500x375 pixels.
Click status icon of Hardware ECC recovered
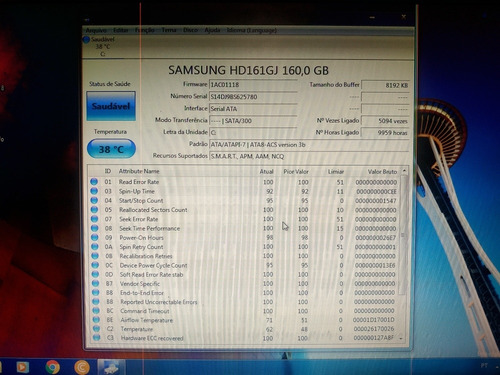pyautogui.click(x=97, y=338)
